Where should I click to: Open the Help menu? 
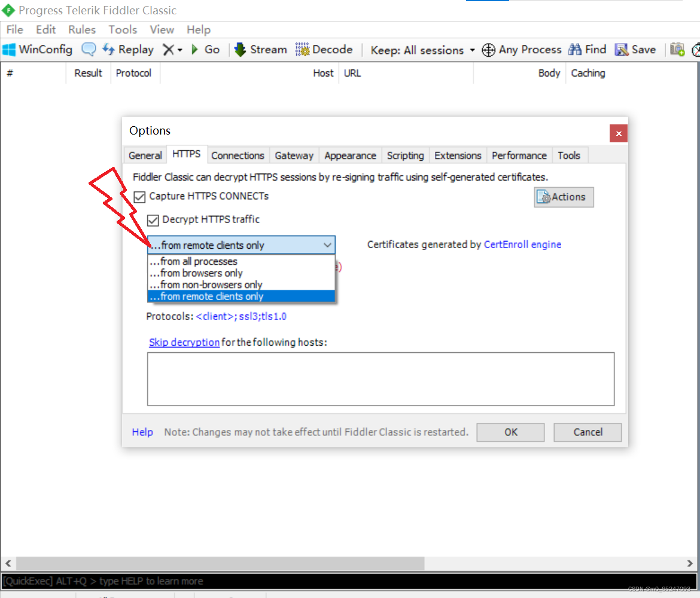[199, 29]
